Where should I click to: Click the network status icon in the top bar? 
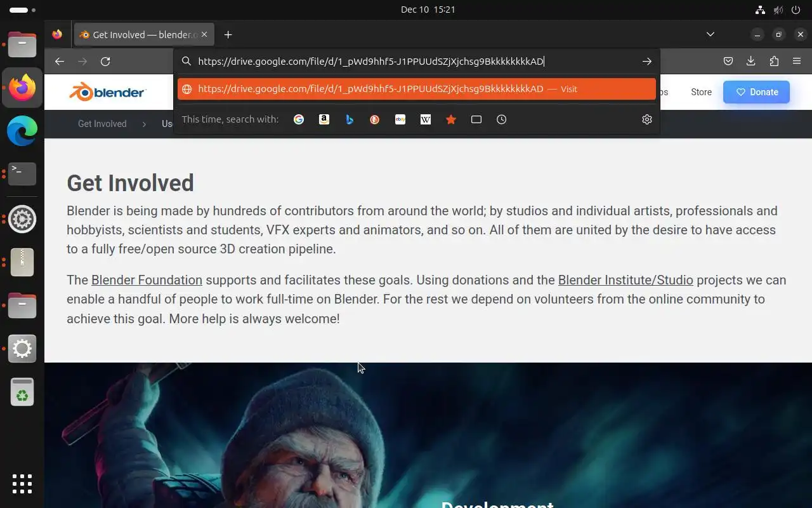point(760,10)
